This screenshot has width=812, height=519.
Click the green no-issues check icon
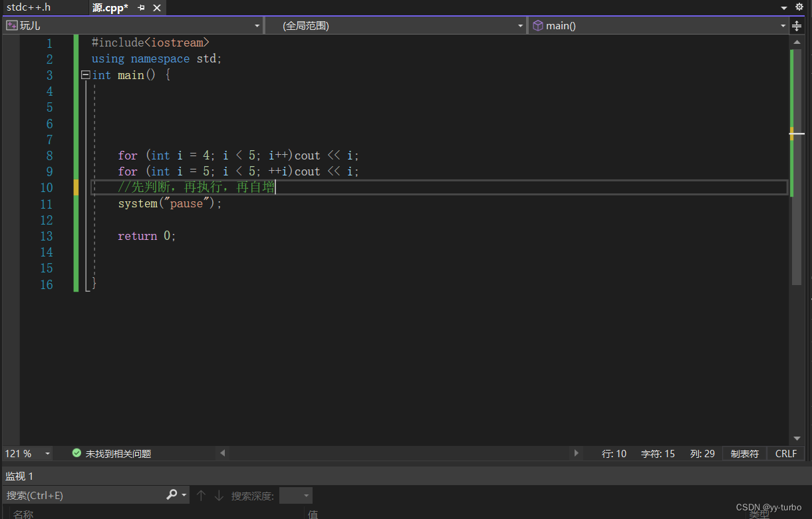click(x=76, y=453)
